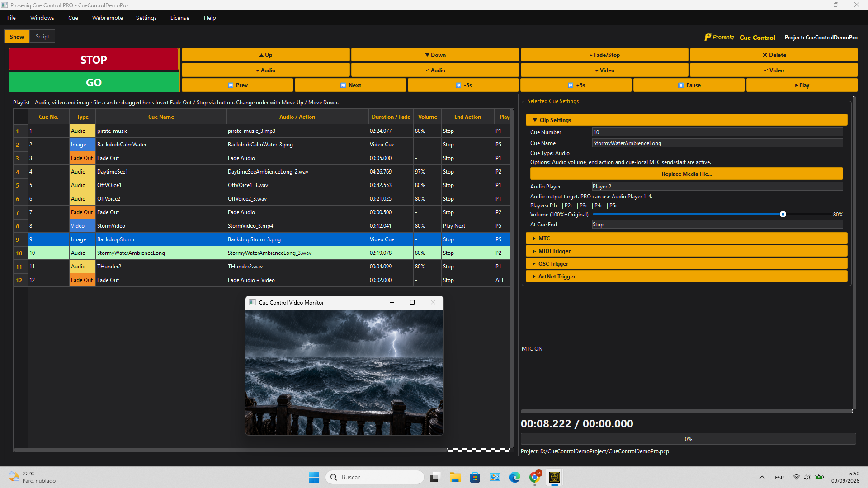
Task: Move cue up with Up button
Action: click(266, 55)
